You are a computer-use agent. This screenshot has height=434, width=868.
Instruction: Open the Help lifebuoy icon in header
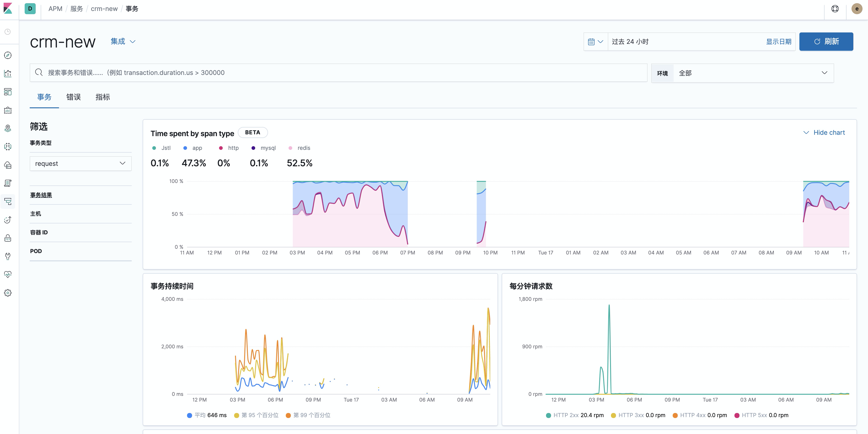point(835,9)
